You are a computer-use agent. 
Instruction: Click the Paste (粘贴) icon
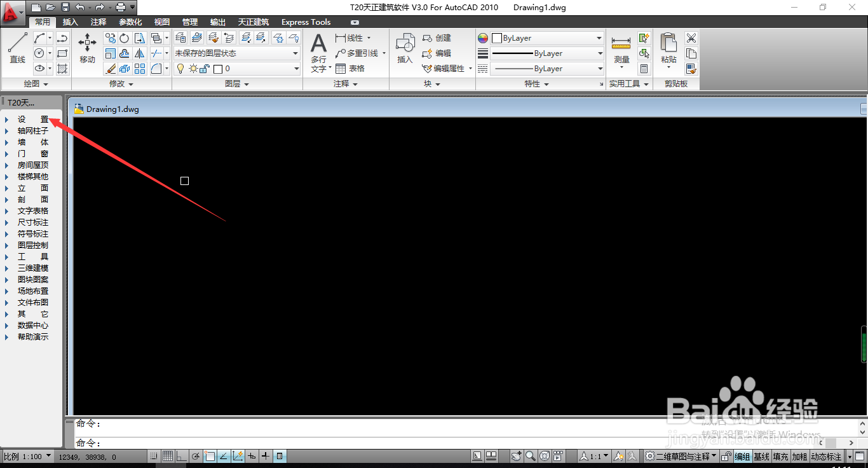668,51
